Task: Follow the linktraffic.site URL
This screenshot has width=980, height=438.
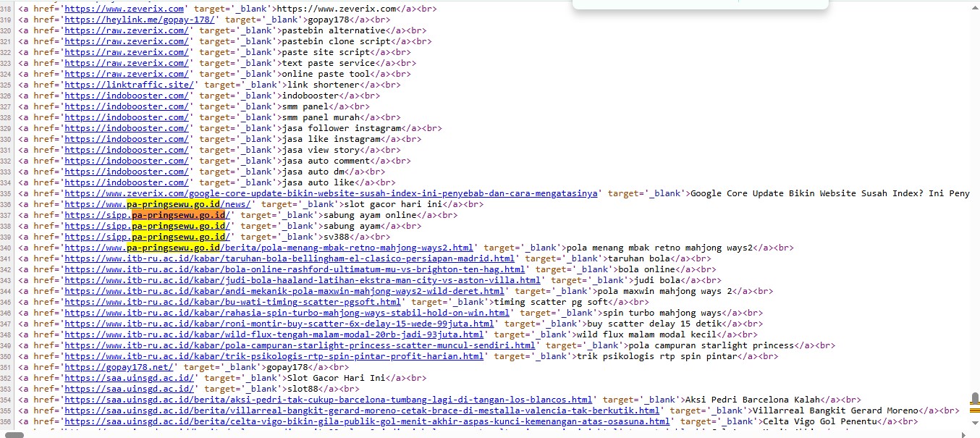Action: pyautogui.click(x=129, y=85)
